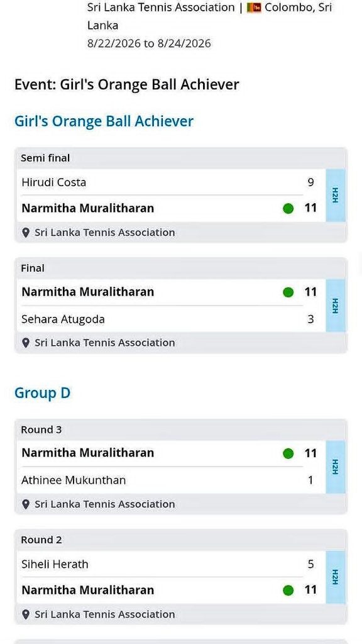Click the Semi final location pin icon
The image size is (362, 644).
25,233
